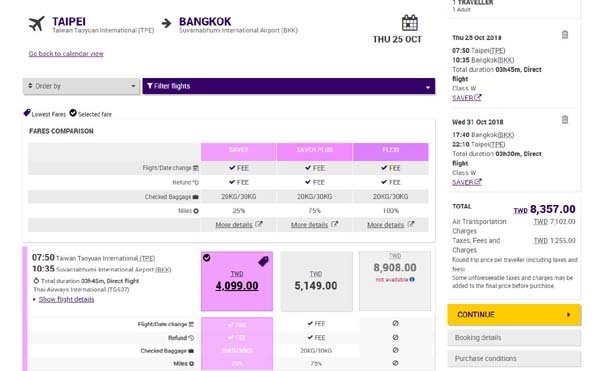Click the arrow icon between Taipei and Bangkok
The image size is (600, 371).
(x=166, y=23)
